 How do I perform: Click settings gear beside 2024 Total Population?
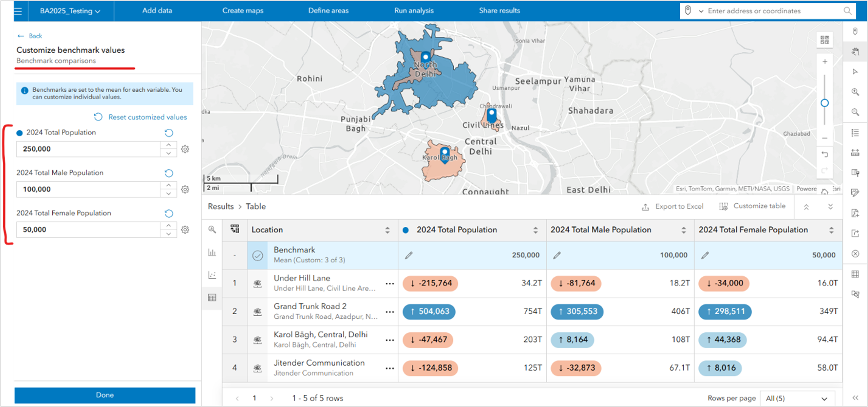[x=185, y=149]
